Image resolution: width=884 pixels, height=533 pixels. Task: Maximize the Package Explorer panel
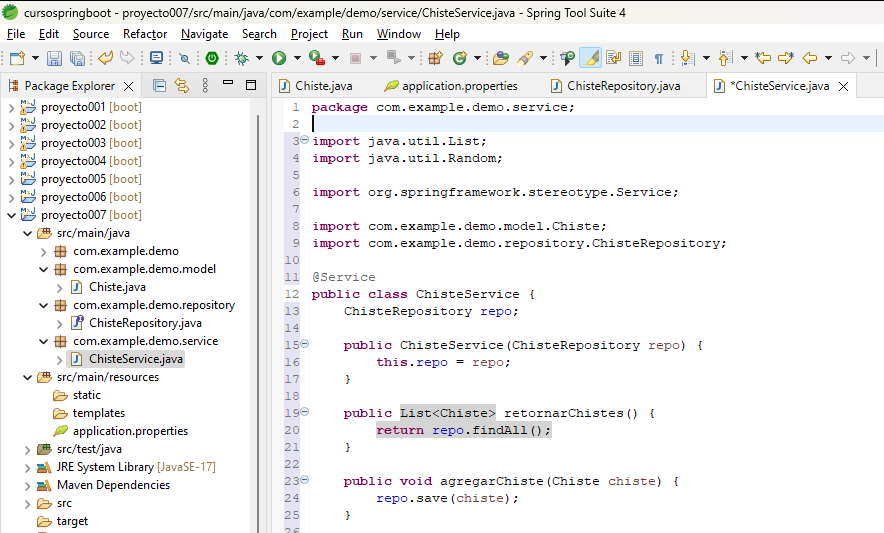click(251, 85)
